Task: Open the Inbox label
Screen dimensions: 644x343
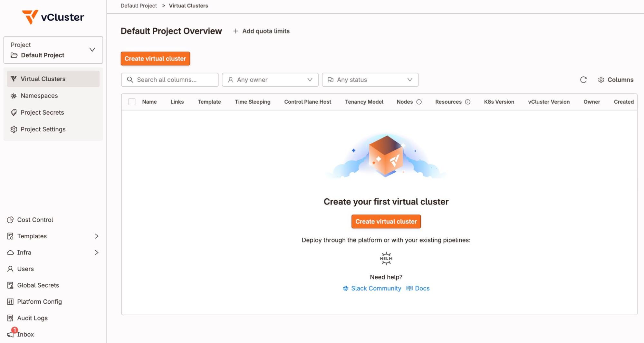Action: (x=25, y=334)
